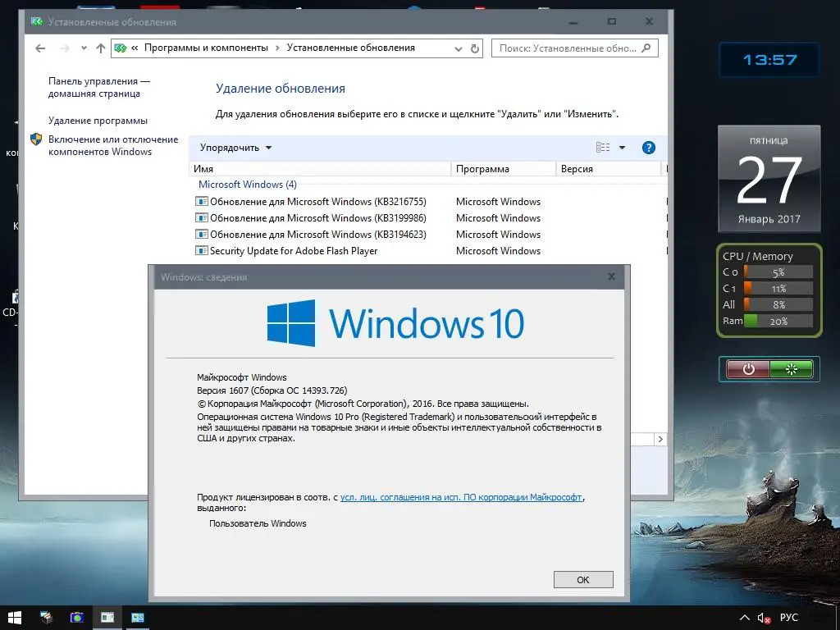Expand address bar history dropdown
Viewport: 840px width, 630px height.
tap(458, 48)
